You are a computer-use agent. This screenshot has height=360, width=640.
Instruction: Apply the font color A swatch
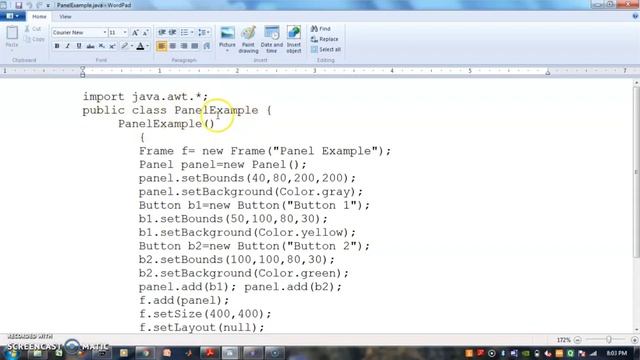(140, 46)
